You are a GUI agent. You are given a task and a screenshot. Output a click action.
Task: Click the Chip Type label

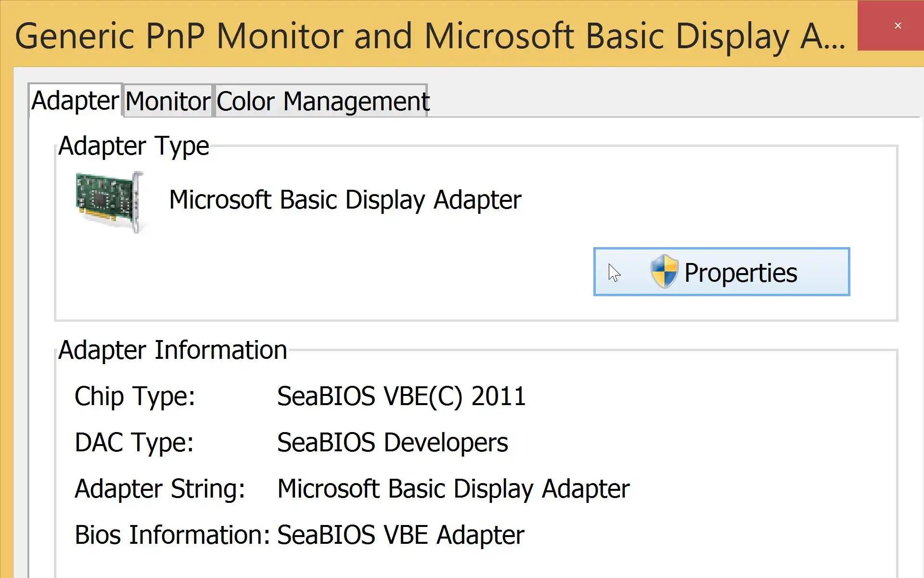point(135,396)
